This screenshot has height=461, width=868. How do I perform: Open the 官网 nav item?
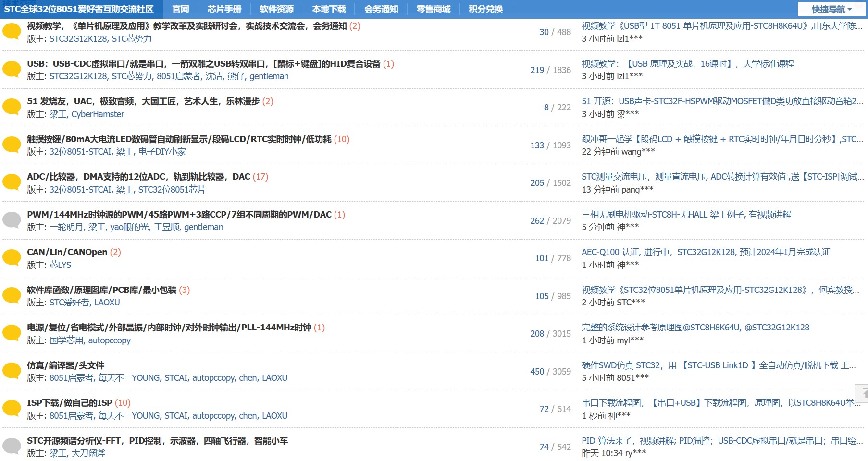pyautogui.click(x=181, y=9)
